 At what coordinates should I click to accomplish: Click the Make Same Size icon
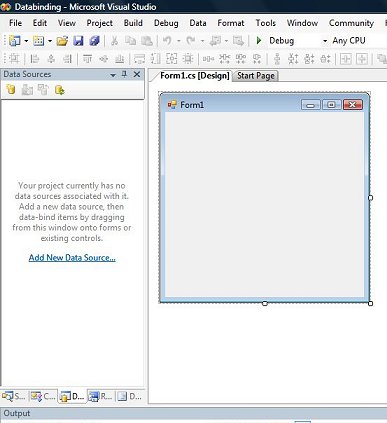click(x=172, y=59)
